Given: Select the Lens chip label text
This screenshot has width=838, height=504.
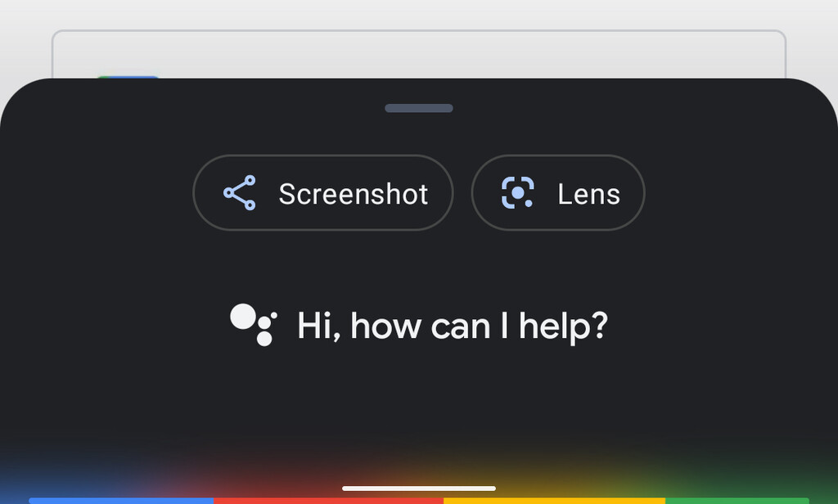Looking at the screenshot, I should [x=589, y=192].
